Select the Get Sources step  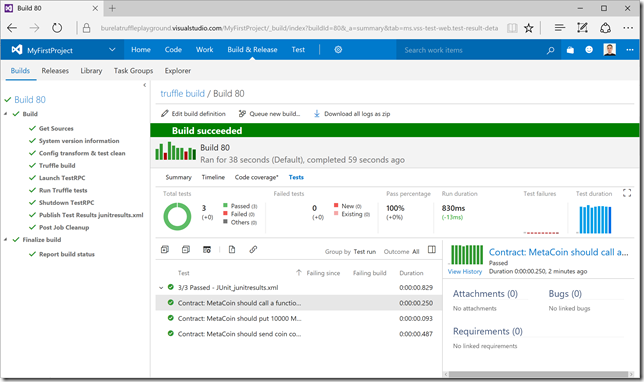(x=56, y=129)
